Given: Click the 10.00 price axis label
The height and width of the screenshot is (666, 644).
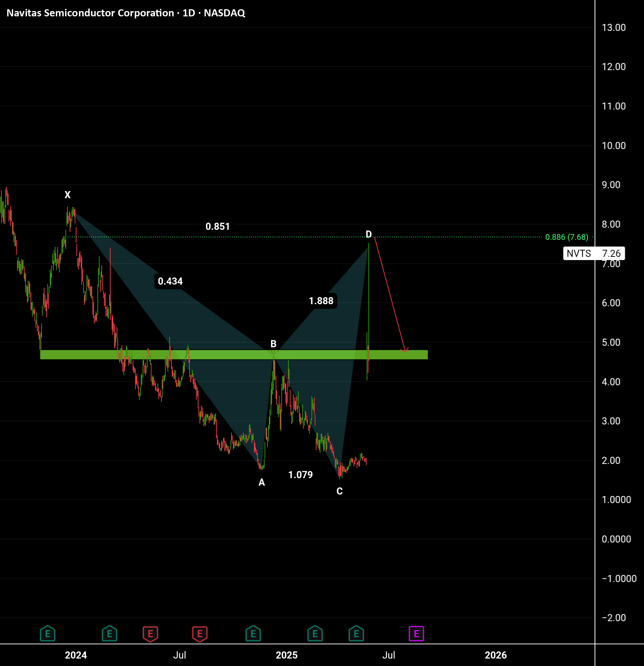Looking at the screenshot, I should (613, 146).
